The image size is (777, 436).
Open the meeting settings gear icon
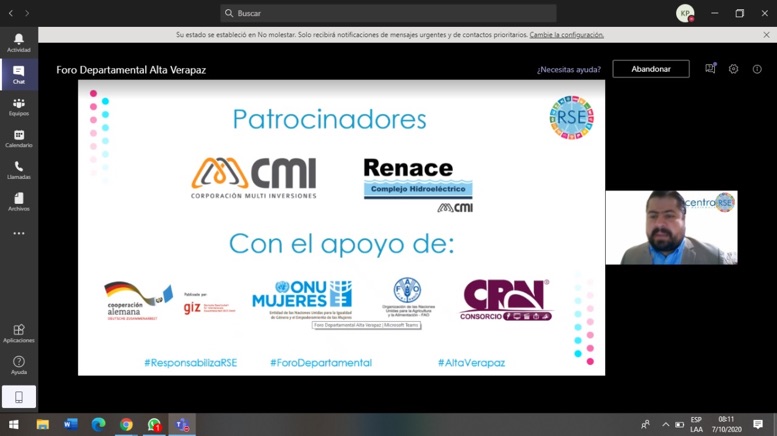pyautogui.click(x=733, y=69)
